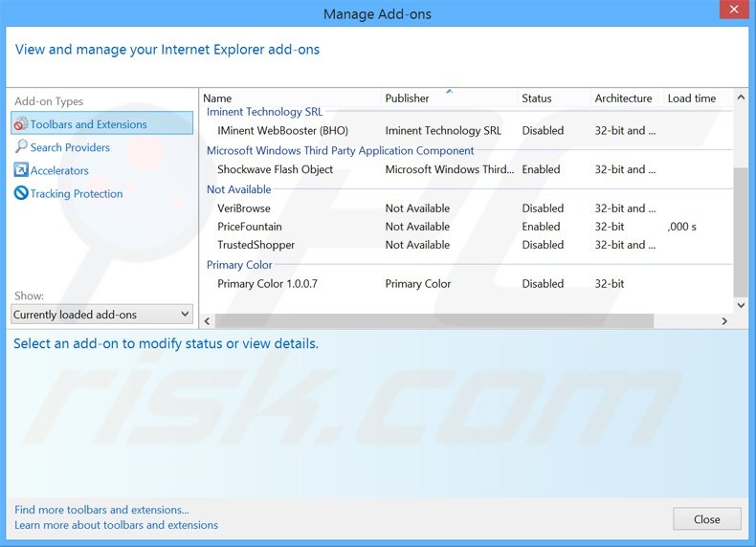The width and height of the screenshot is (756, 547).
Task: Select Search Providers add-on type
Action: (x=70, y=147)
